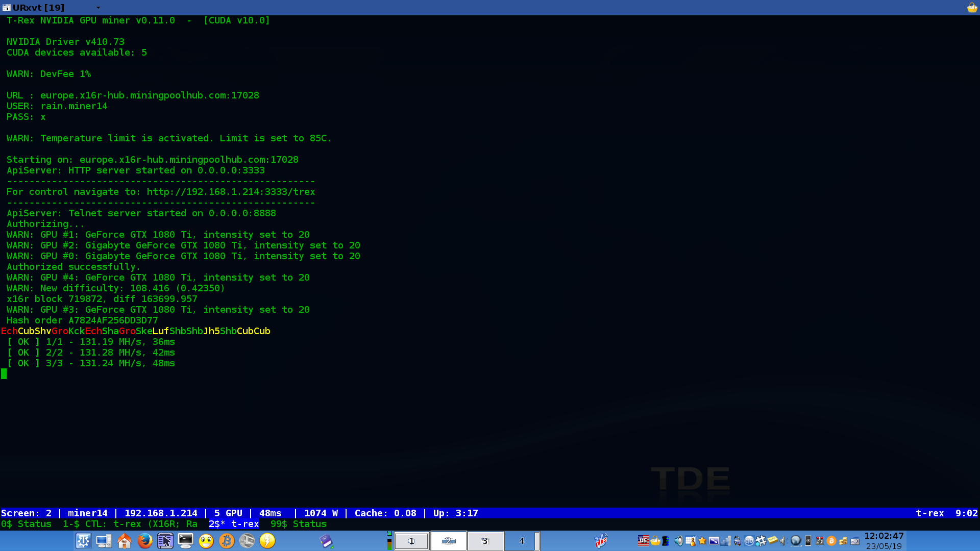
Task: Click the green terminal cursor block
Action: pyautogui.click(x=4, y=374)
